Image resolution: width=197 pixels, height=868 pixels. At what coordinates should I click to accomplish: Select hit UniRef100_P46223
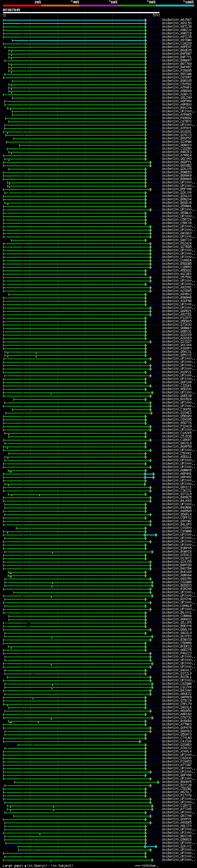(177, 653)
